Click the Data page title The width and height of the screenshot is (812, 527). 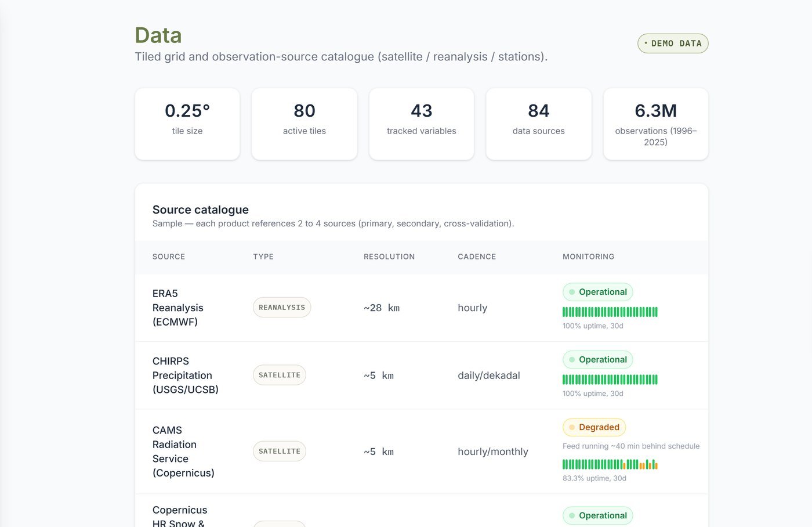[158, 35]
